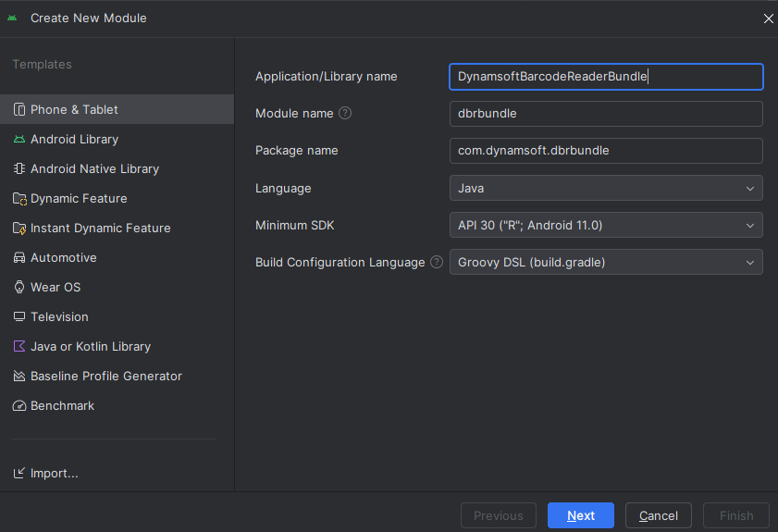This screenshot has width=778, height=532.
Task: Open the Module name help icon
Action: tap(345, 113)
